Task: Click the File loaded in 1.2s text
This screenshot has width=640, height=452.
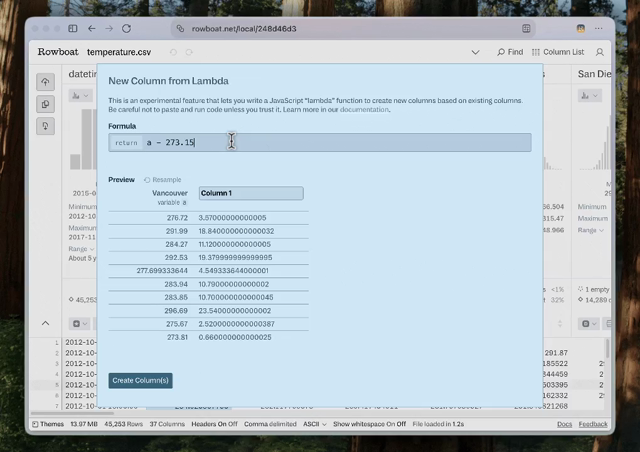Action: pyautogui.click(x=438, y=424)
